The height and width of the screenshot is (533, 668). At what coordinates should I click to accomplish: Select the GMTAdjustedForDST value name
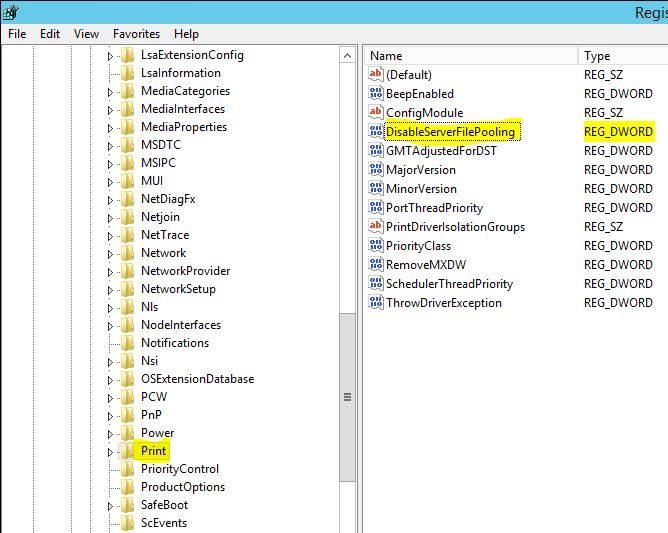[441, 150]
